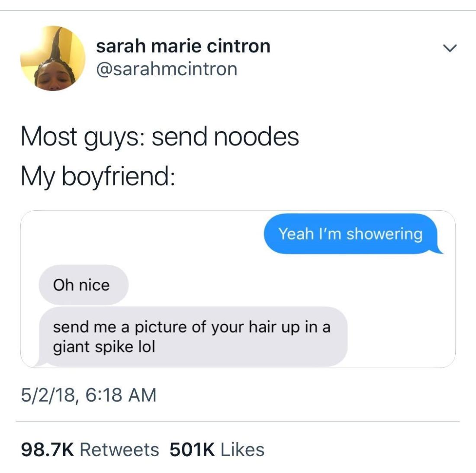Tap the "giant spike lol" message bubble
Viewport: 476px width, 473px height.
(x=193, y=336)
